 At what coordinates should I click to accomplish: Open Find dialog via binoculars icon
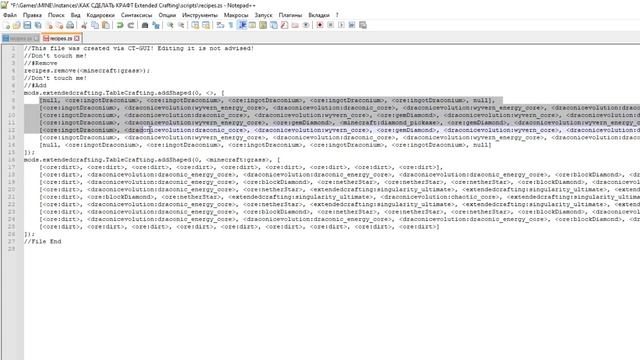(144, 25)
